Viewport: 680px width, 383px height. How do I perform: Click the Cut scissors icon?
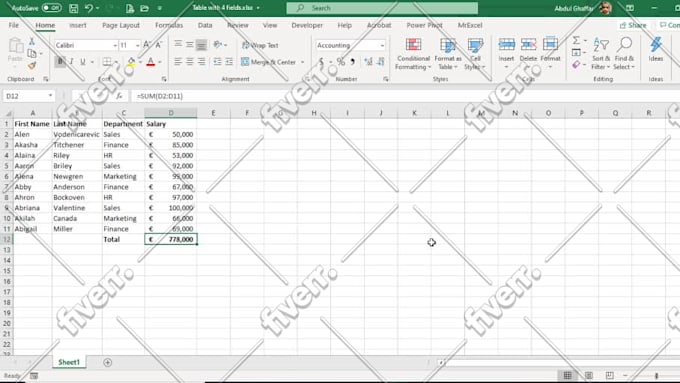pos(32,42)
